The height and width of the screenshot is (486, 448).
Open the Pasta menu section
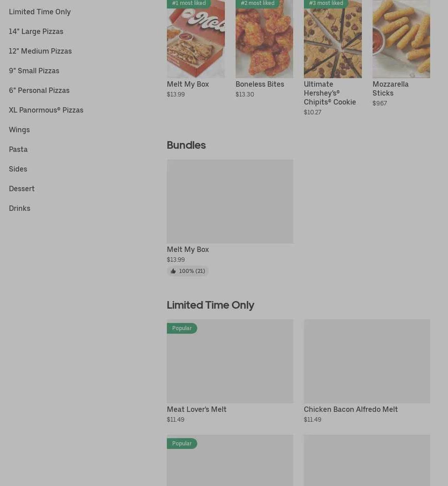[x=18, y=149]
